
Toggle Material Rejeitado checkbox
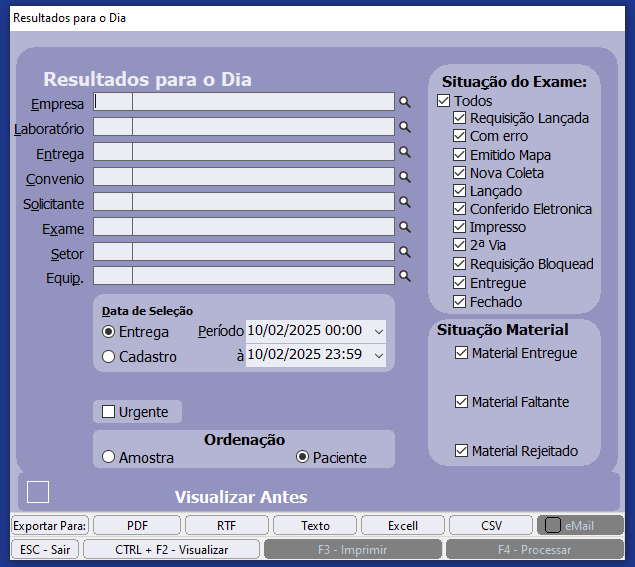tap(461, 451)
